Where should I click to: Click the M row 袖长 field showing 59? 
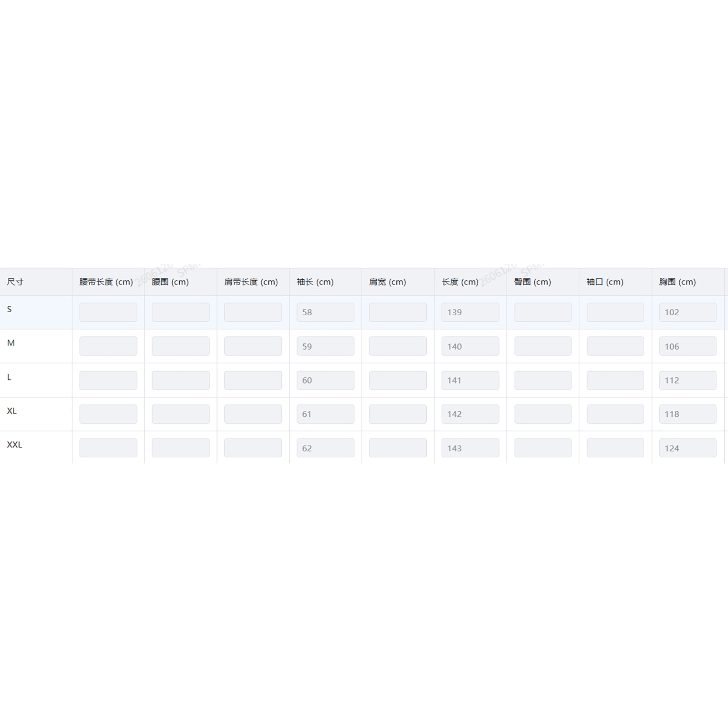325,346
